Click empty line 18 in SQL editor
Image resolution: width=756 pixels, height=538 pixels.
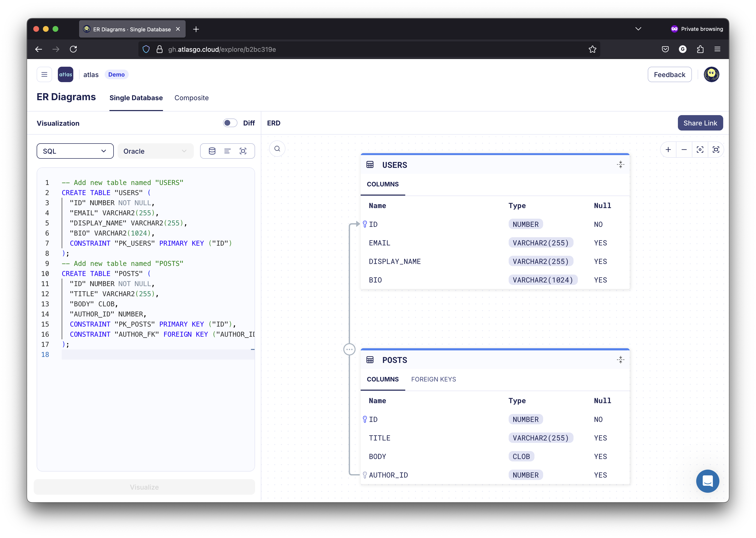click(156, 354)
